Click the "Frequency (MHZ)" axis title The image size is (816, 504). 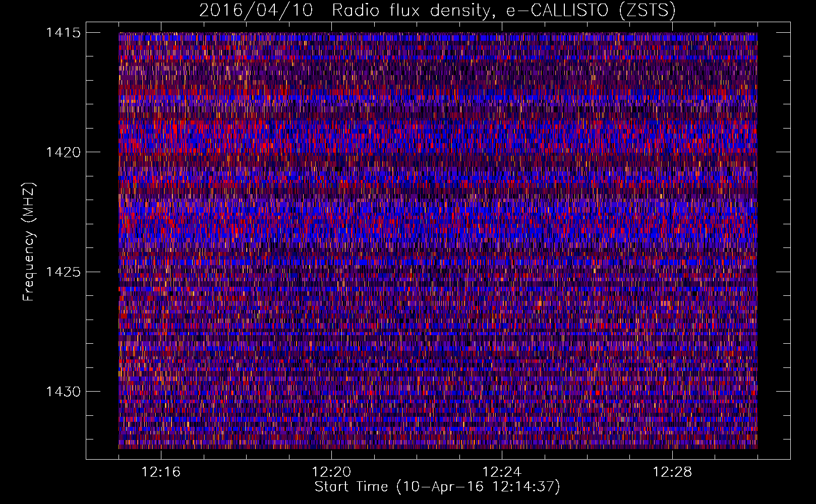[x=29, y=241]
